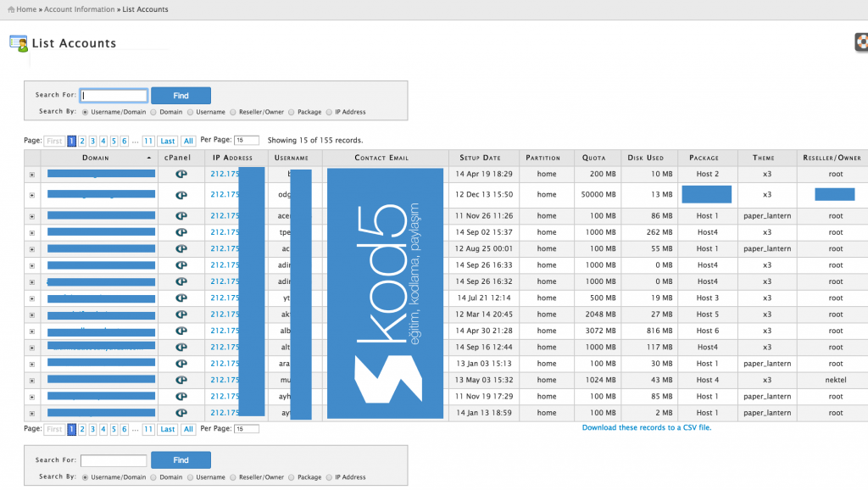The width and height of the screenshot is (868, 490).
Task: Sort by the Disk Used column header
Action: tap(645, 158)
